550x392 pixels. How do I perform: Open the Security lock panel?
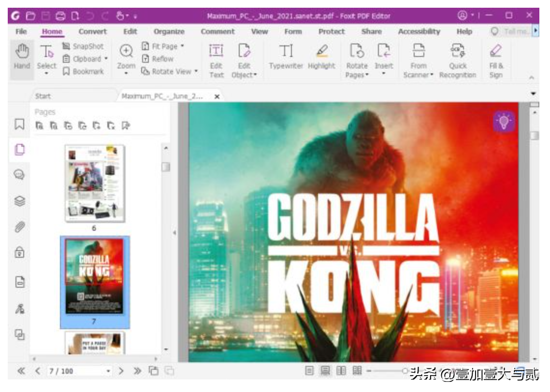coord(20,252)
